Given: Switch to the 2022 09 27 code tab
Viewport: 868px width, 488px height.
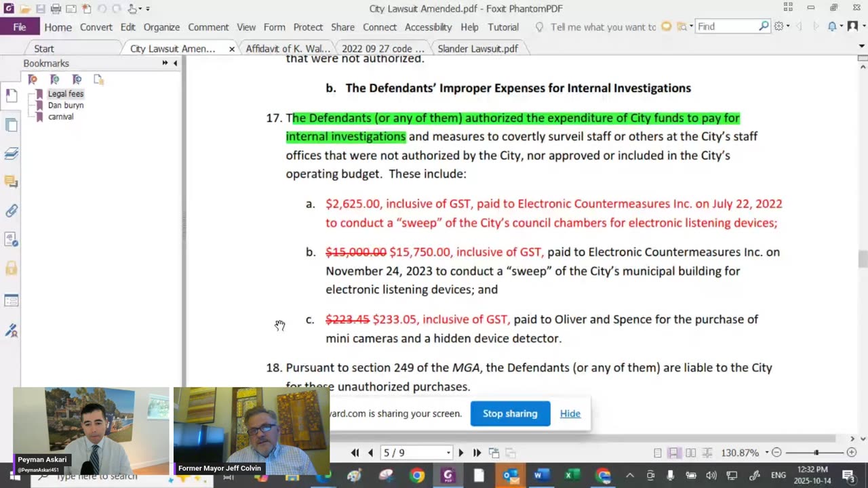Looking at the screenshot, I should (x=383, y=49).
